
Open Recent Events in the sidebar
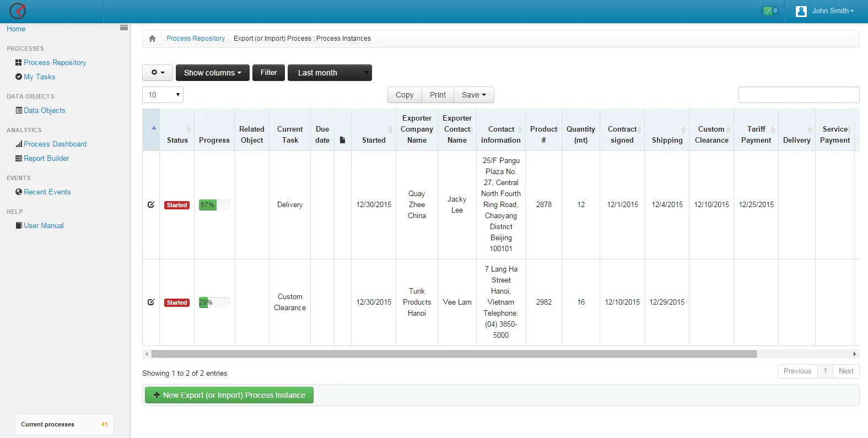point(47,192)
